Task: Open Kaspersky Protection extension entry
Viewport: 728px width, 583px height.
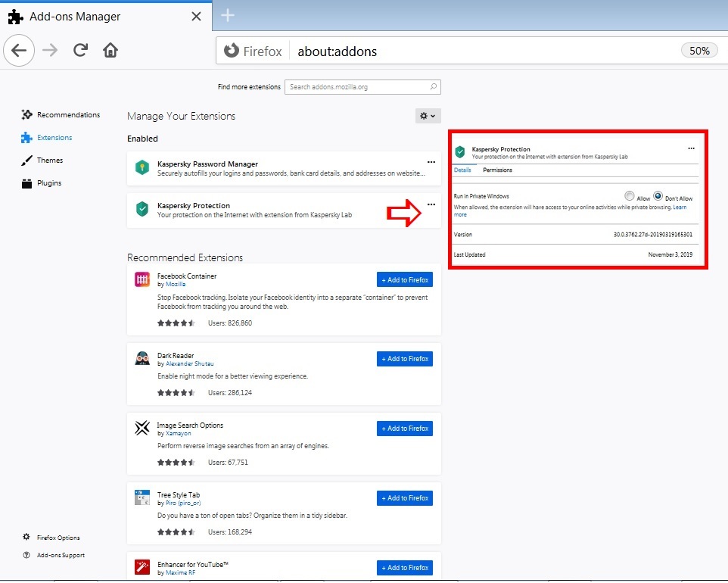Action: [284, 210]
